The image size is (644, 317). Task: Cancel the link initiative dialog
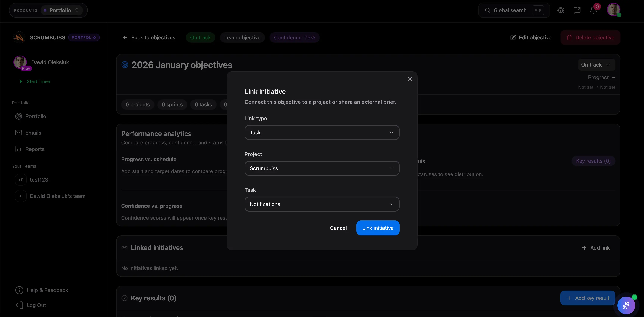pos(338,228)
